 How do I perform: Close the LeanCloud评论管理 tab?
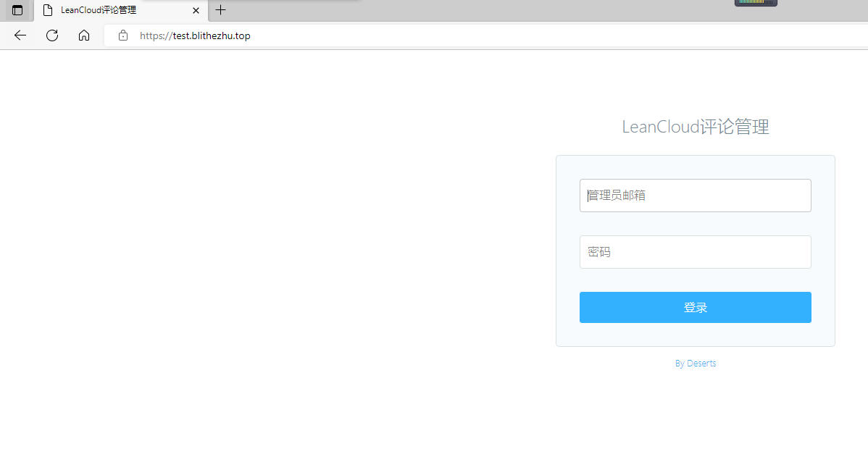click(x=196, y=10)
